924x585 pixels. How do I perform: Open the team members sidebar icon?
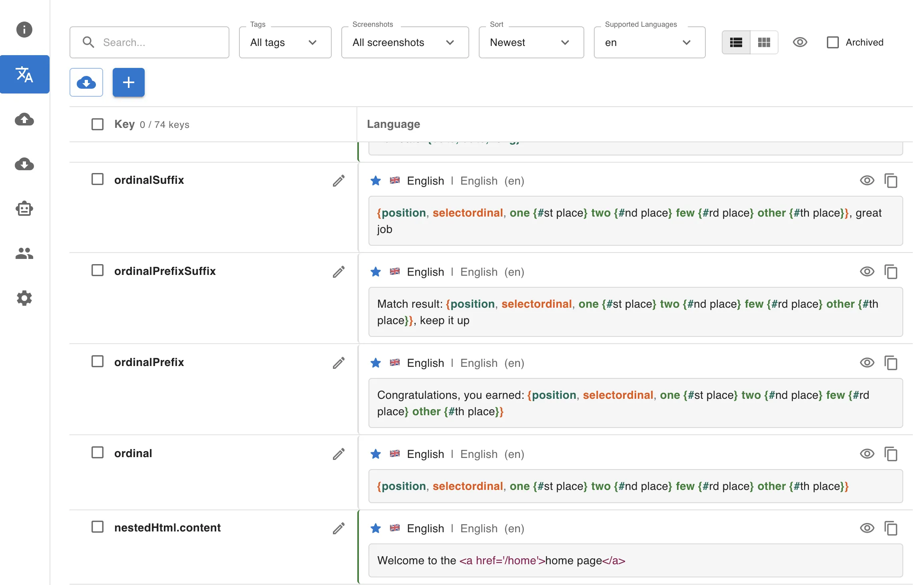pyautogui.click(x=24, y=253)
